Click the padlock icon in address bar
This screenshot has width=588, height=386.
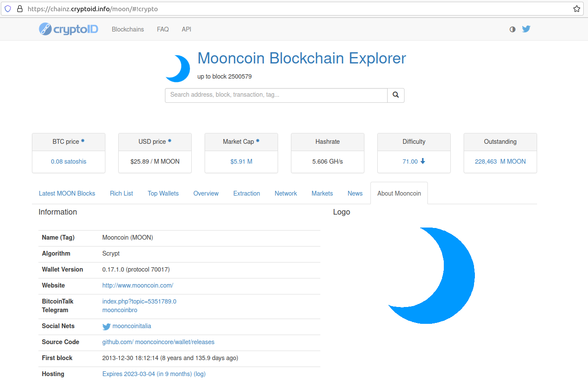19,9
